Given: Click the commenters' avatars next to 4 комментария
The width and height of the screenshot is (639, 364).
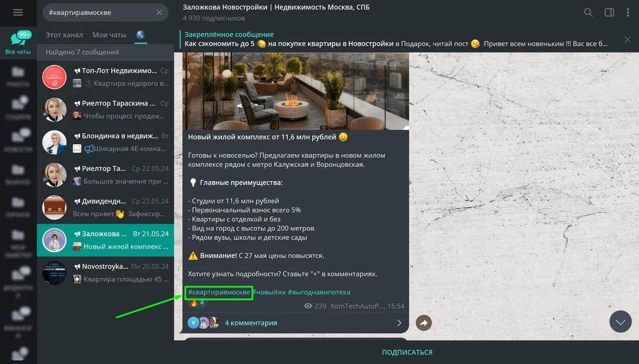Looking at the screenshot, I should [203, 322].
